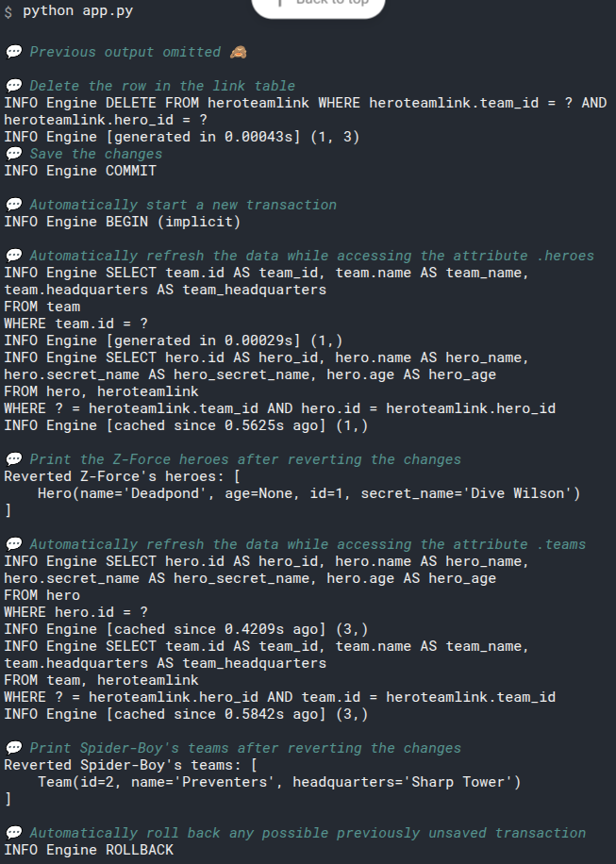Click speech bubble beside 'Save the changes' comment
The height and width of the screenshot is (864, 616).
(13, 154)
